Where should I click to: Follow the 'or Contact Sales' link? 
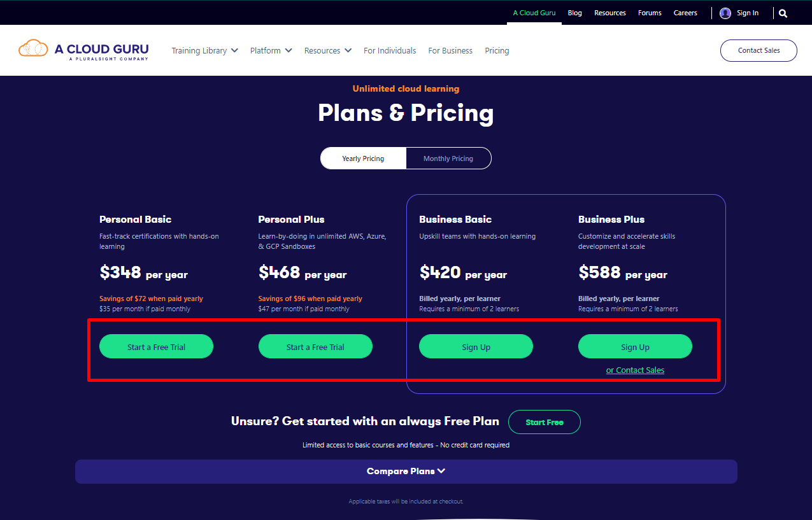pyautogui.click(x=635, y=370)
